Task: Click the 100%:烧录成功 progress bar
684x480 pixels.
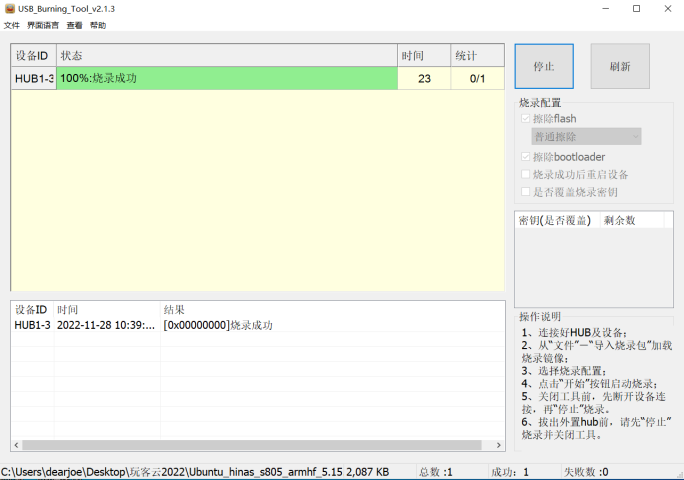Action: [x=227, y=79]
